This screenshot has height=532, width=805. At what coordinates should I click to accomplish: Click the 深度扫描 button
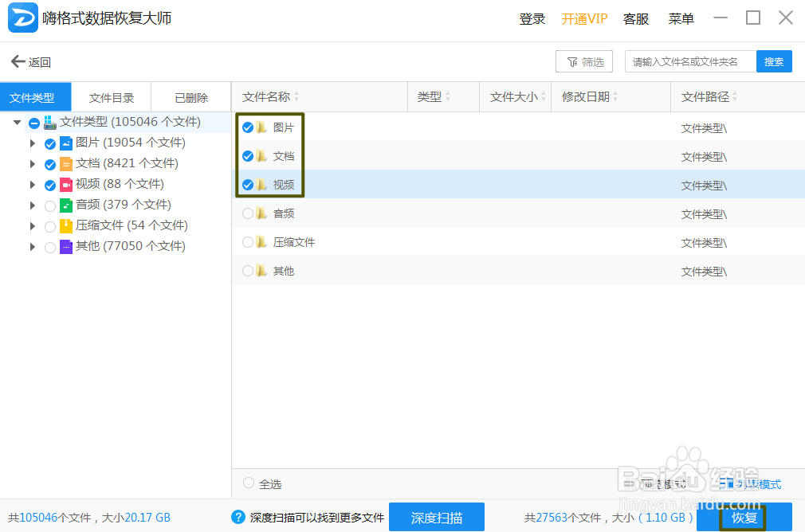pos(436,517)
